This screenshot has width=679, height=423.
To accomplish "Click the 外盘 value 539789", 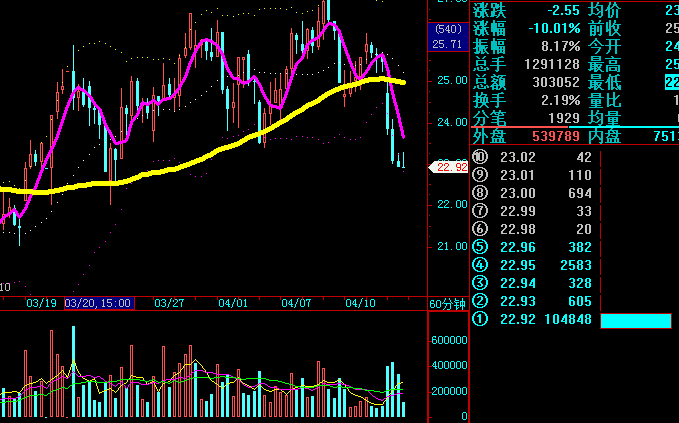I will (556, 136).
